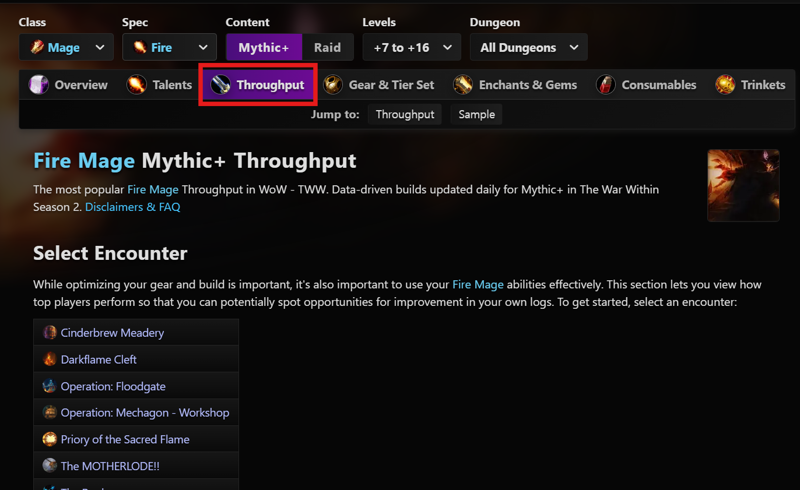Open the Enchants & Gems tab
The height and width of the screenshot is (490, 800).
tap(516, 85)
